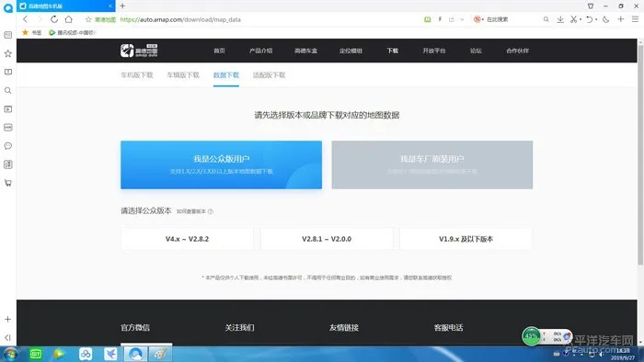
Task: Click the magnifier search icon in toolbar
Action: [x=546, y=19]
